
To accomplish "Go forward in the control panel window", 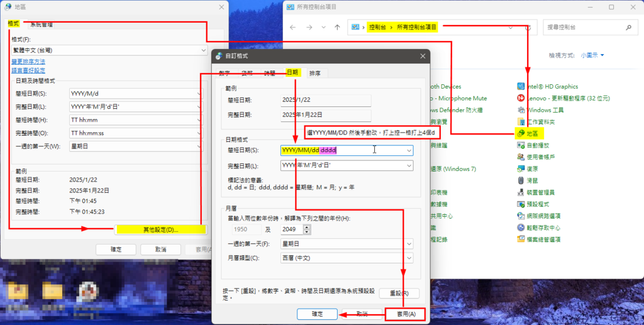I will (309, 28).
